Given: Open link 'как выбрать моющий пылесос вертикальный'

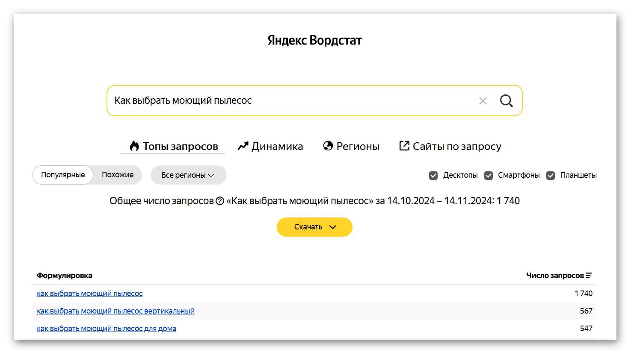Looking at the screenshot, I should [116, 311].
